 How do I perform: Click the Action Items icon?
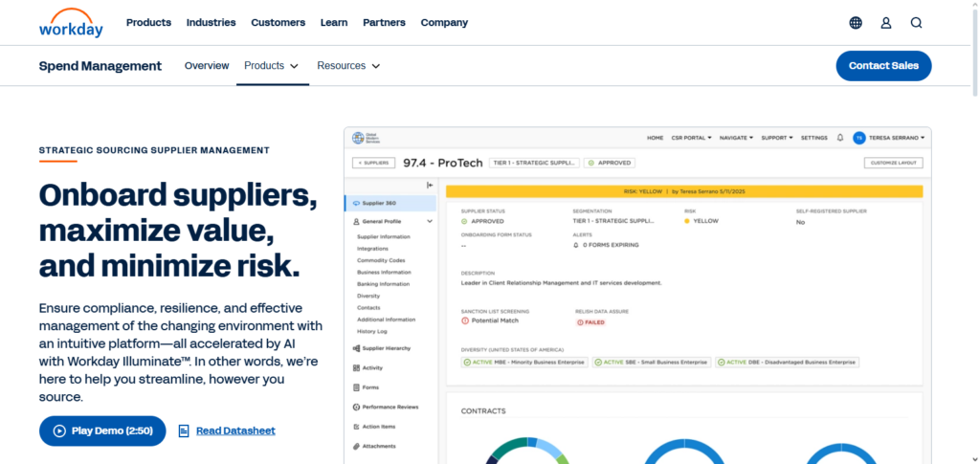click(356, 427)
